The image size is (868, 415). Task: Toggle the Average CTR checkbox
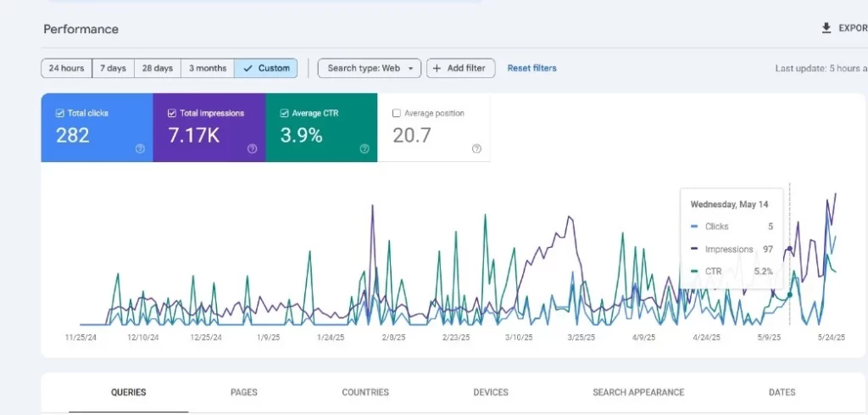pos(284,113)
